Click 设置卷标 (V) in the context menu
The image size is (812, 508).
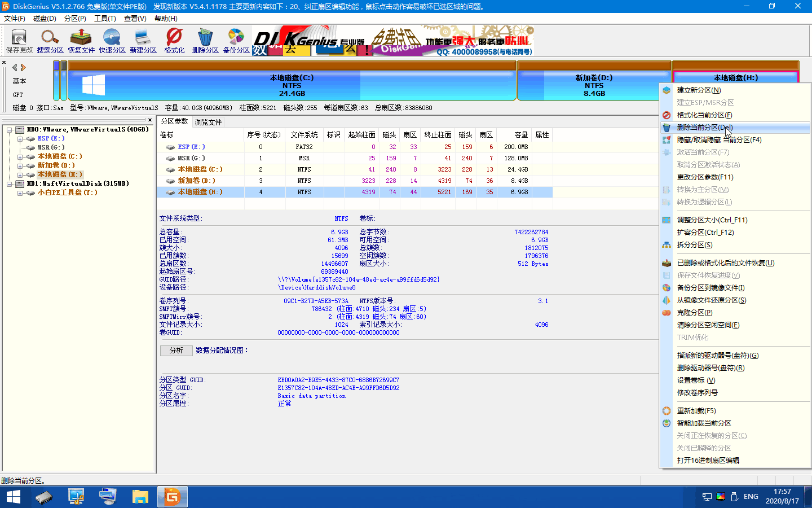click(x=735, y=380)
